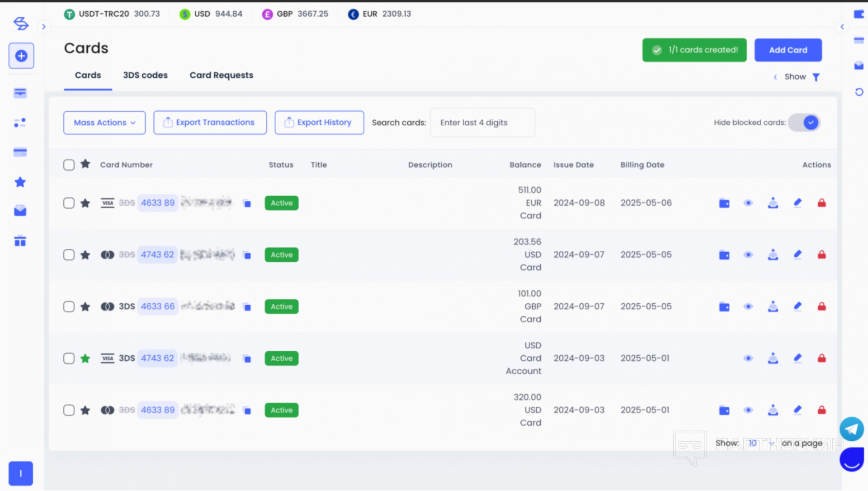The height and width of the screenshot is (491, 868).
Task: Open the Card Requests tab
Action: 221,76
